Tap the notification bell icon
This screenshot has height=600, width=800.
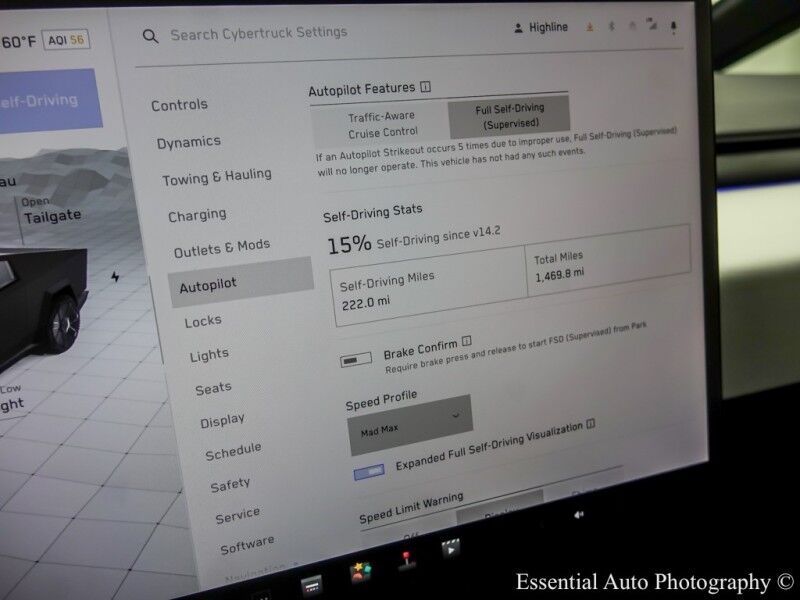tap(673, 28)
